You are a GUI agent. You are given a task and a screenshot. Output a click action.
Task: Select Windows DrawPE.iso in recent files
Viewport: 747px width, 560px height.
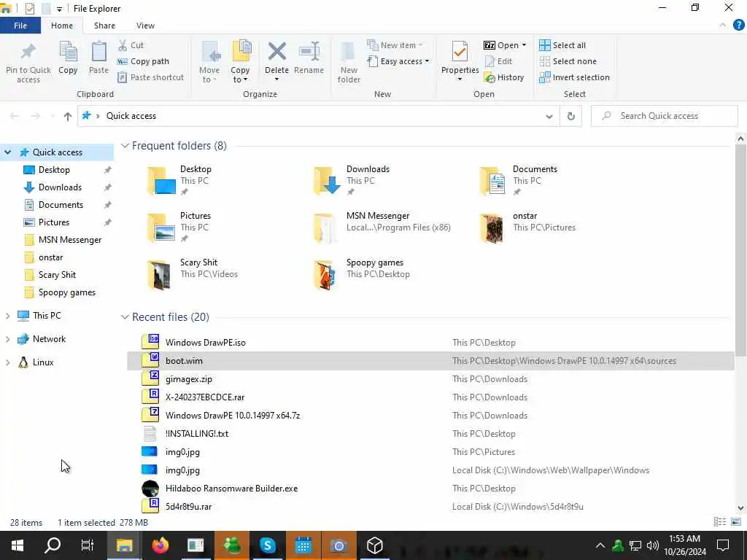click(430, 343)
